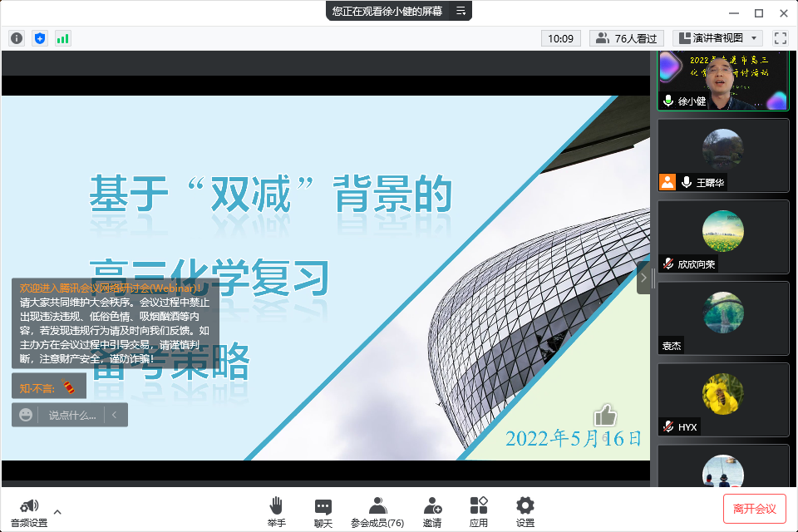Expand the audio settings caret arrow
This screenshot has height=532, width=798.
57,513
